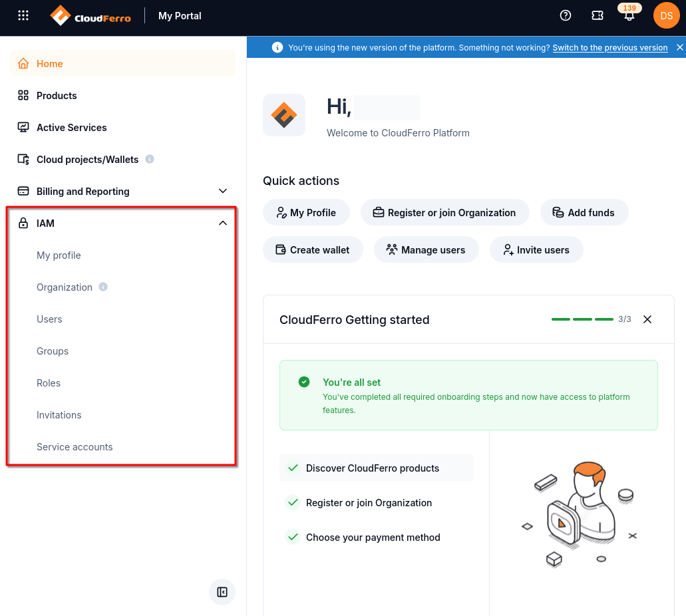Screen dimensions: 686x616
Task: Open My profile under IAM
Action: (59, 255)
